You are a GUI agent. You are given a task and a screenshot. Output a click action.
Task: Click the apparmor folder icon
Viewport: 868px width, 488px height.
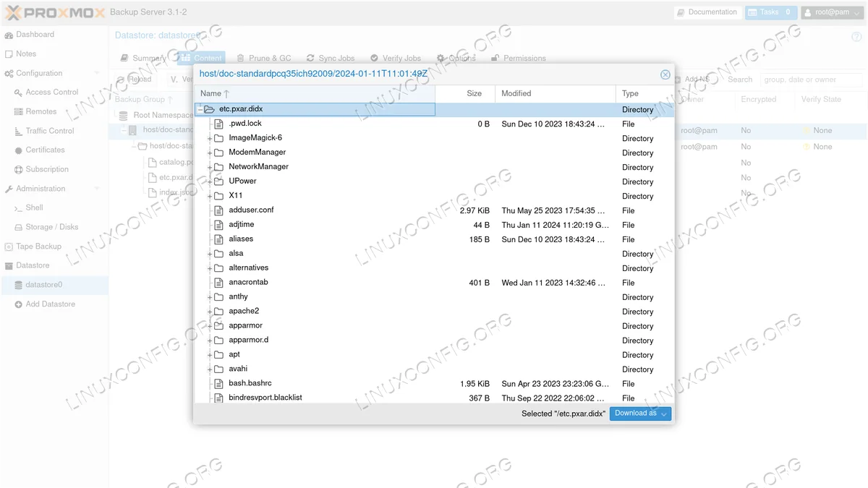tap(218, 326)
